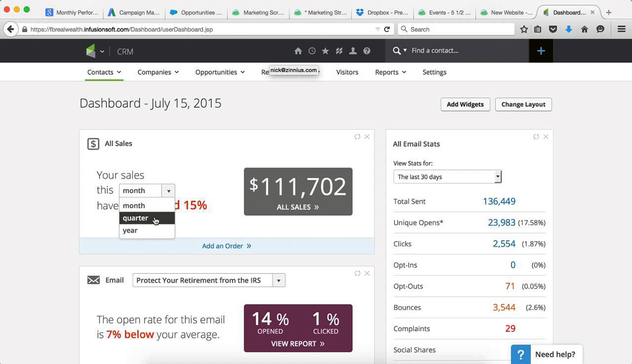Click the Add Widgets button
The image size is (632, 364).
tap(465, 104)
